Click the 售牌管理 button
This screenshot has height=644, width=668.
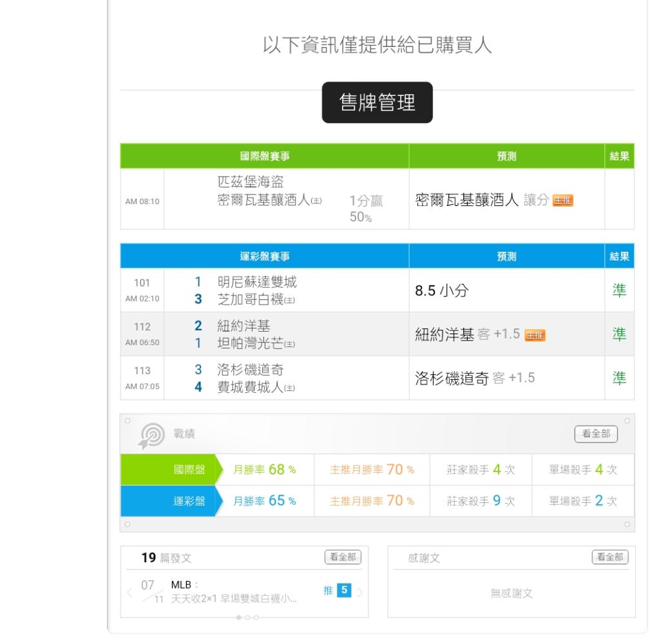377,102
